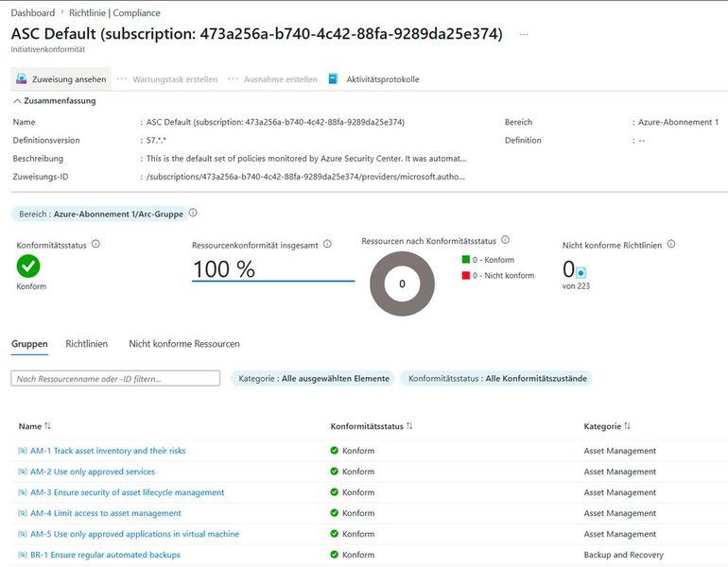Click green status icon in AM-1 row
This screenshot has height=567, width=728.
[335, 450]
